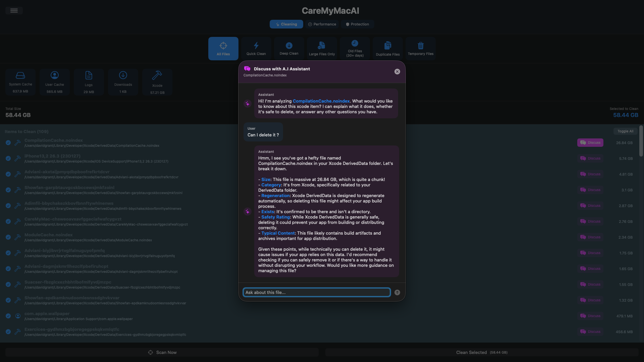Click the Ask about this file field

(x=316, y=292)
